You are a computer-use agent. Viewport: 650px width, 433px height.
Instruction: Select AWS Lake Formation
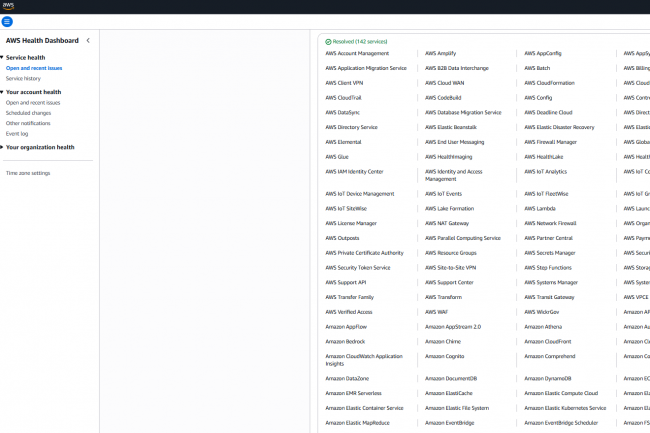(x=449, y=208)
